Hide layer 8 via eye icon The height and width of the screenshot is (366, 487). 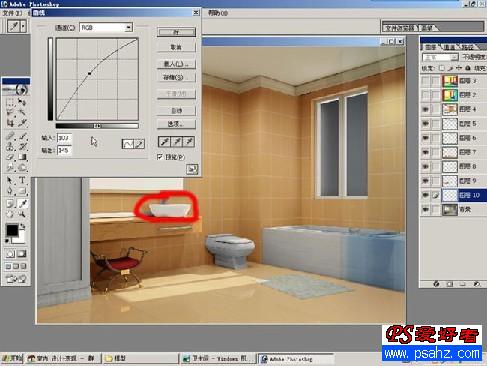pyautogui.click(x=426, y=166)
